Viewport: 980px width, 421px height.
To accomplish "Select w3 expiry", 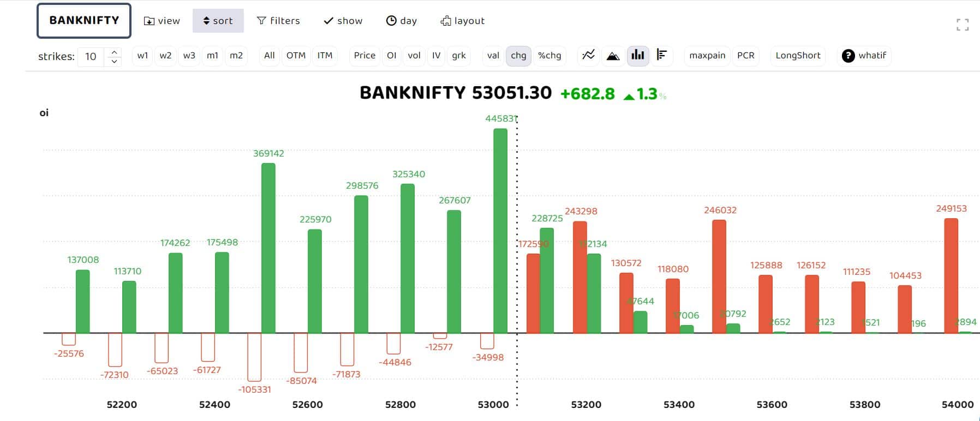I will pyautogui.click(x=189, y=56).
